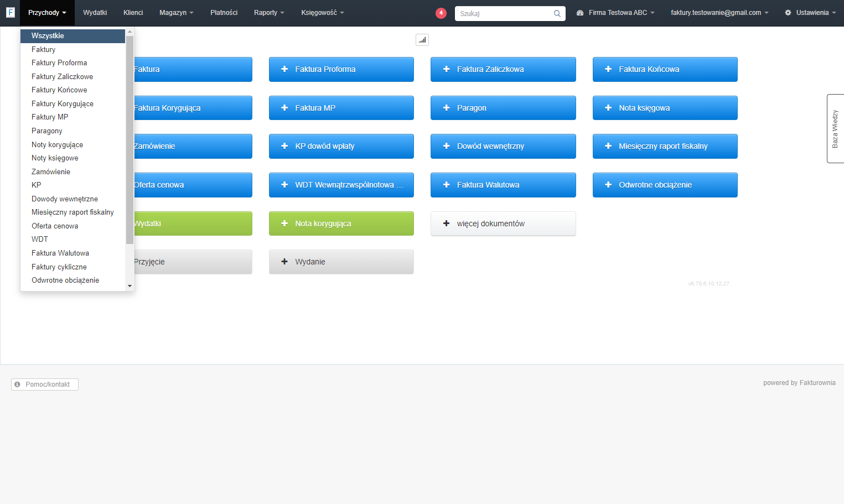This screenshot has width=844, height=504.
Task: Go to Płatności in the top navigation
Action: tap(224, 13)
